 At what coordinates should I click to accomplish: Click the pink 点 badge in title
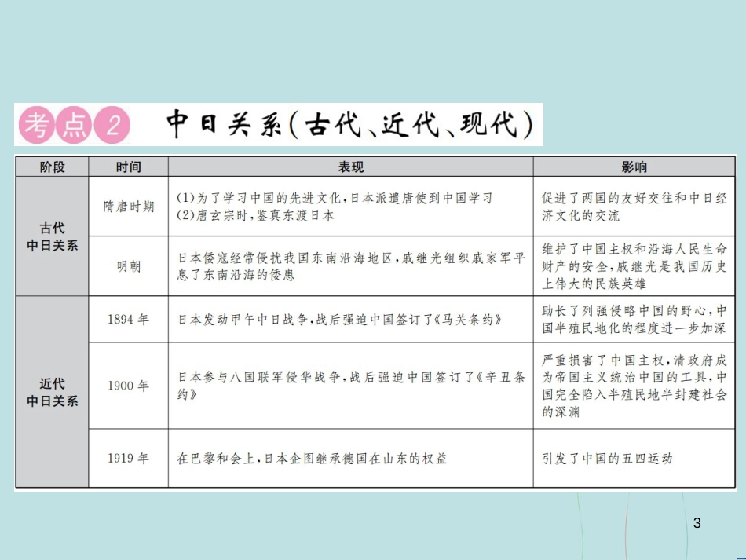[x=75, y=125]
